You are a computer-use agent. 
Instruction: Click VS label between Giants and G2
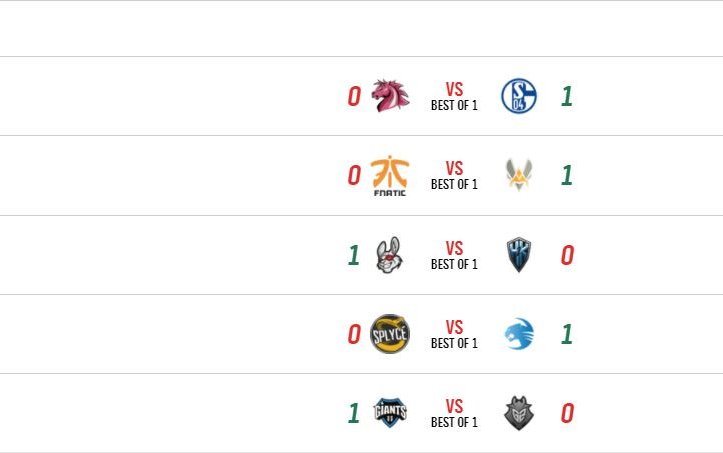[454, 406]
